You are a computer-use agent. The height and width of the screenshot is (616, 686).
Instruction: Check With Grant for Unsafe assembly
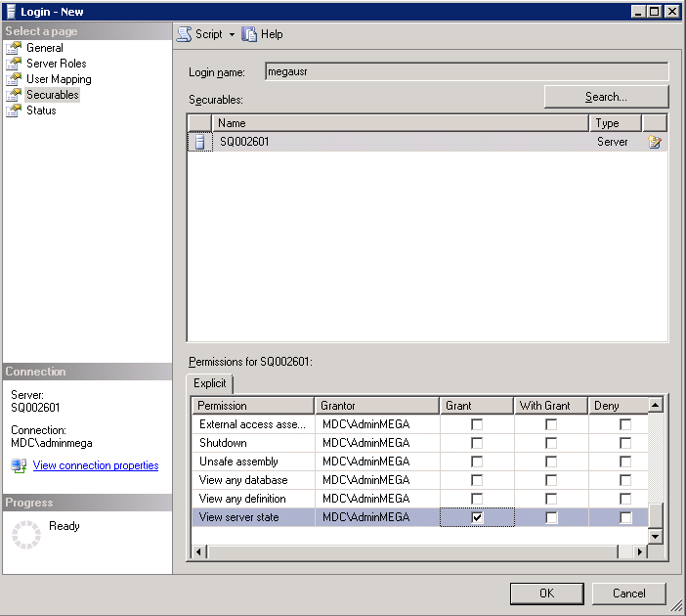(x=551, y=462)
